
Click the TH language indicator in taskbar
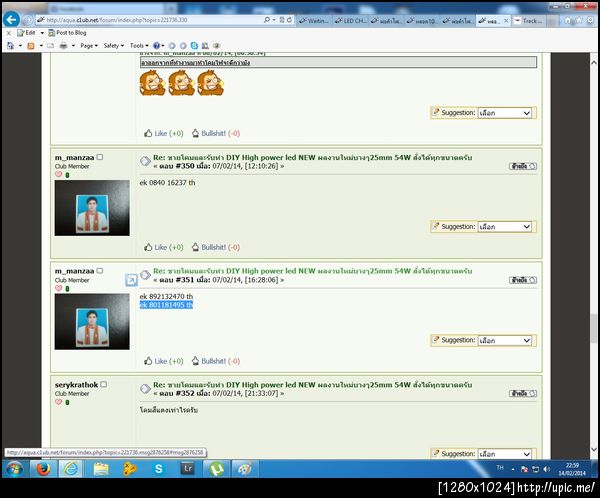[x=500, y=468]
